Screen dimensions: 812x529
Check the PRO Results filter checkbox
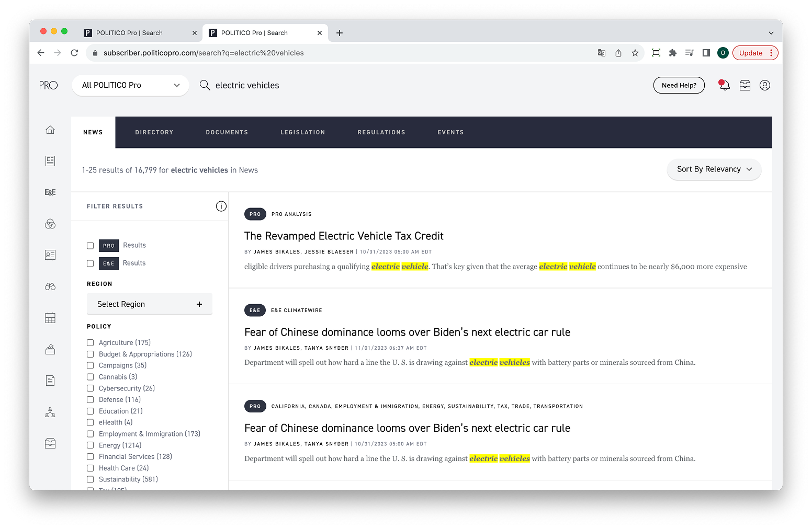click(90, 245)
